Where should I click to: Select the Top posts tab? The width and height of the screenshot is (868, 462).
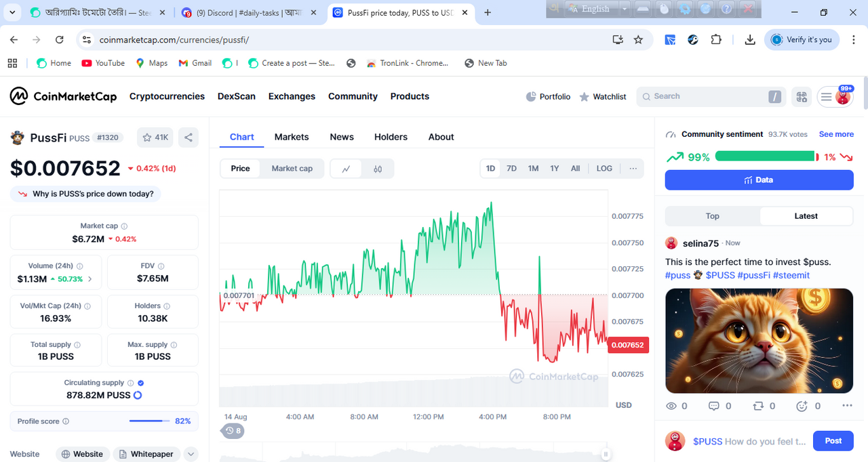click(x=712, y=216)
